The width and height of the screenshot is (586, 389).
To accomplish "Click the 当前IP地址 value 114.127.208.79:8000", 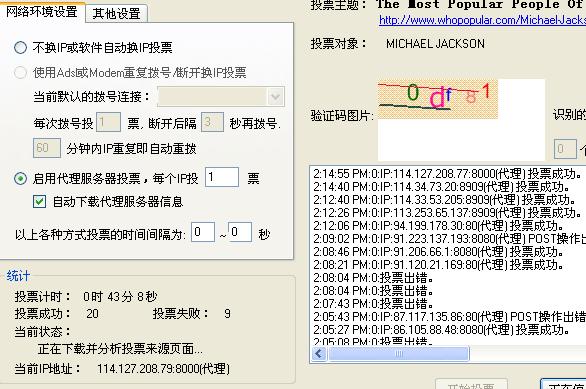I will (x=163, y=369).
